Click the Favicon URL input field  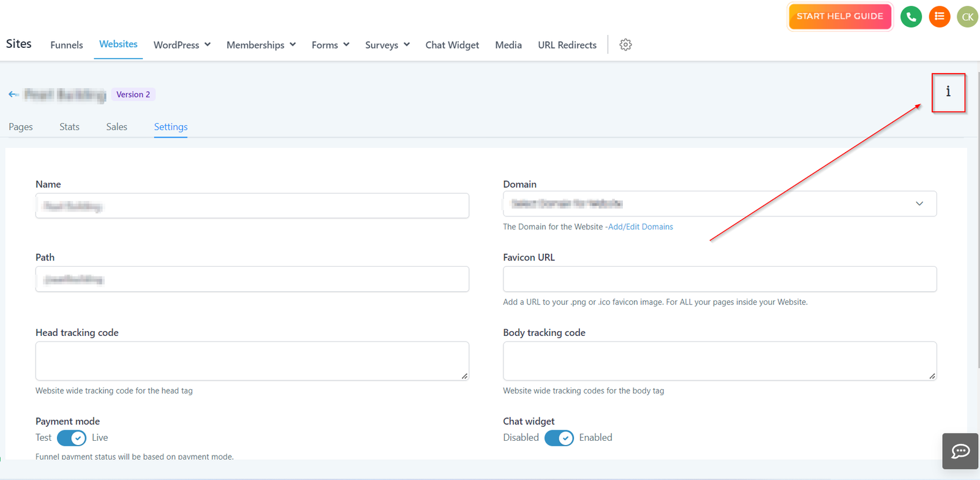(x=719, y=279)
